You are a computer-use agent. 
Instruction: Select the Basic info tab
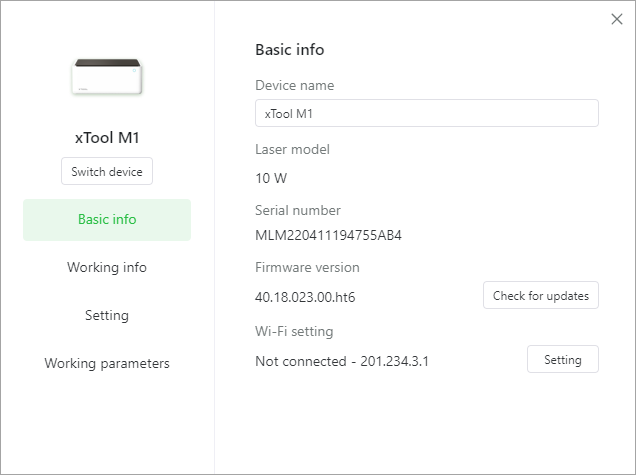click(x=107, y=219)
